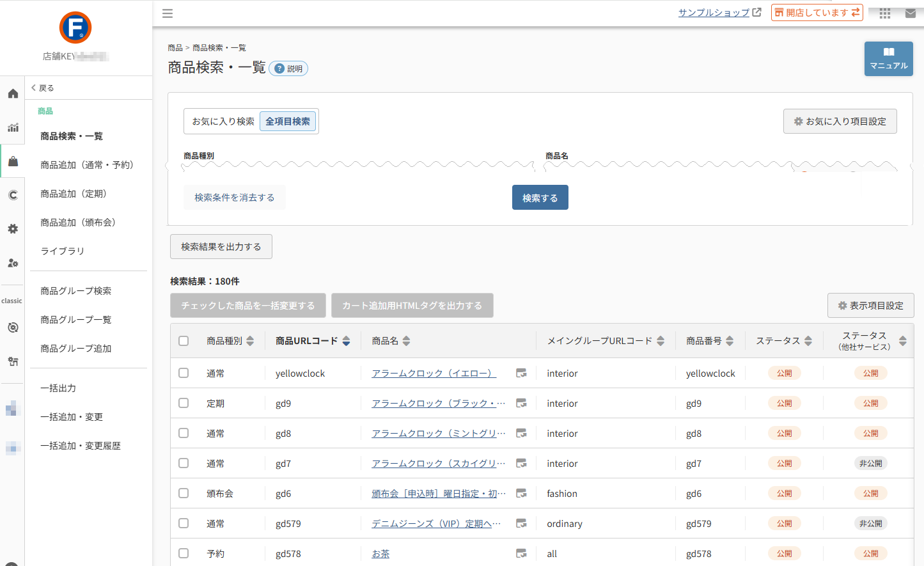Open preview icon for yellowclock row
This screenshot has width=924, height=566.
point(521,373)
